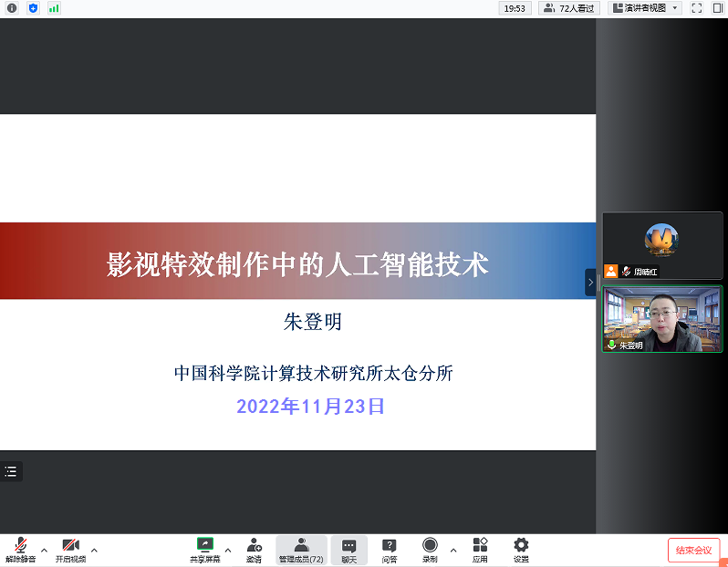Open 管理成员(72) member list

click(x=301, y=551)
